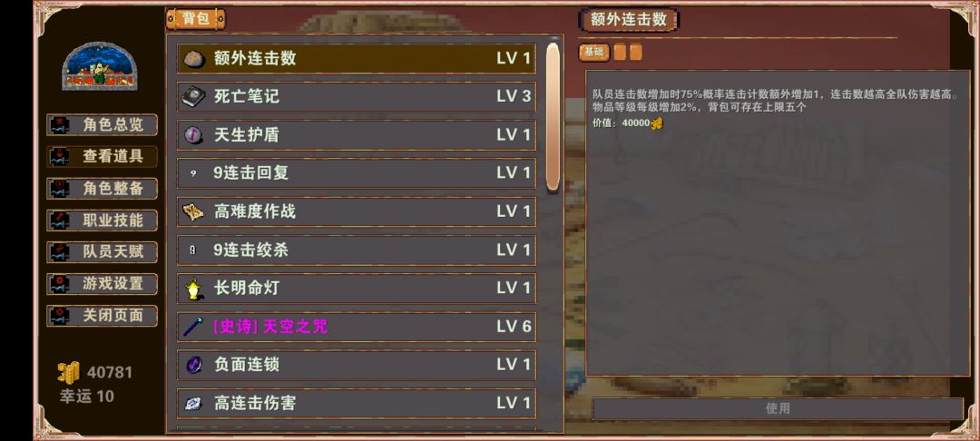Click the 背包 tab header
Image resolution: width=980 pixels, height=441 pixels.
[x=196, y=19]
